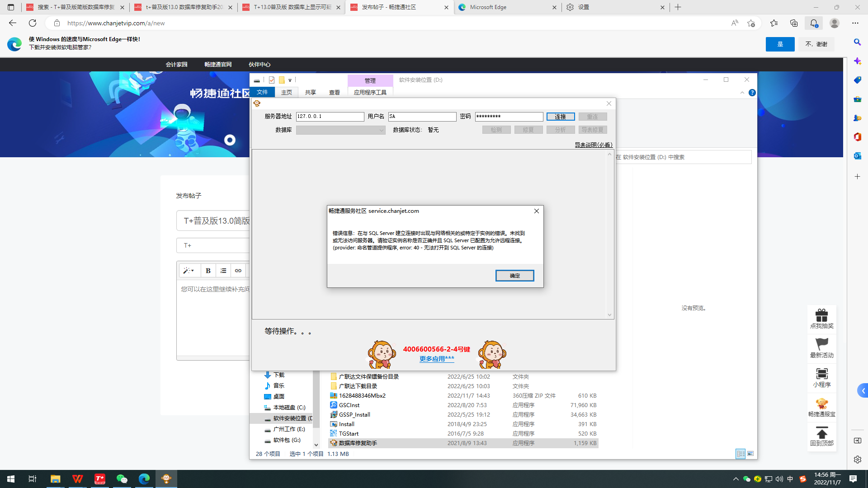Add this page to favorites
Screen dimensions: 868x488
tap(751, 23)
